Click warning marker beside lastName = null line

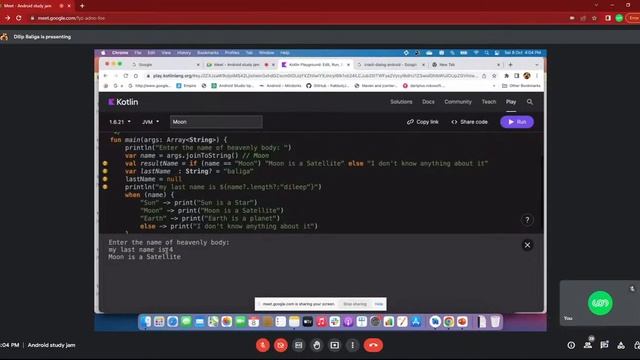tap(105, 179)
